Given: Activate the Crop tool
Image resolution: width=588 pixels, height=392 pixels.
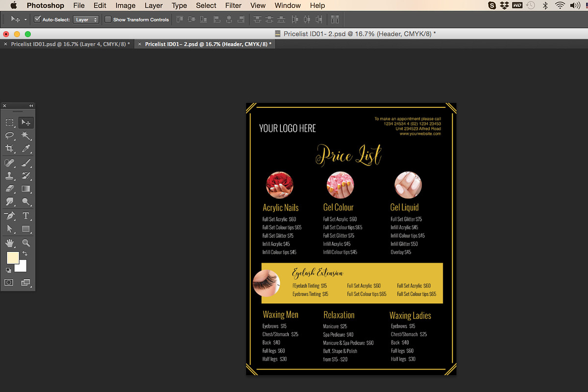Looking at the screenshot, I should [x=9, y=149].
